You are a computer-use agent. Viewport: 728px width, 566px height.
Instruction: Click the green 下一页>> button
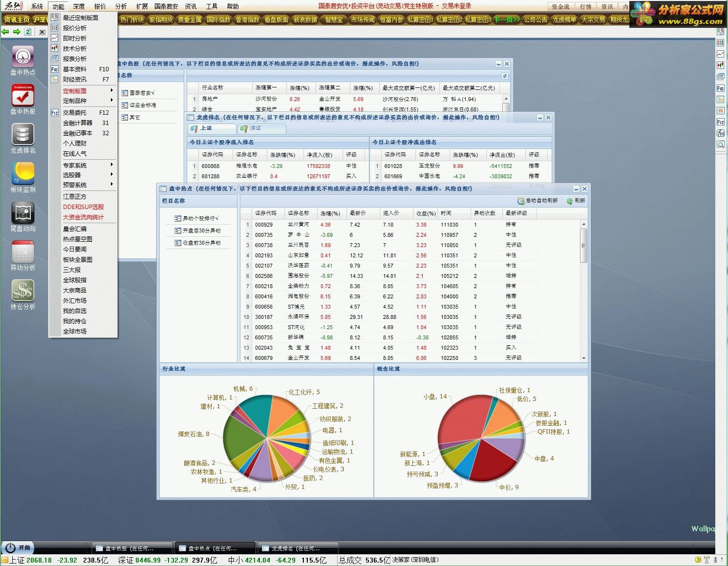pos(507,20)
